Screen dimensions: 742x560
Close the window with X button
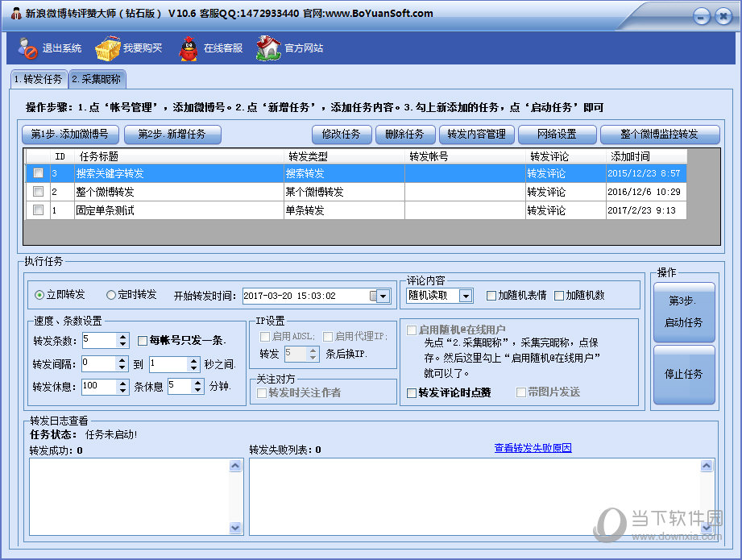pyautogui.click(x=723, y=17)
